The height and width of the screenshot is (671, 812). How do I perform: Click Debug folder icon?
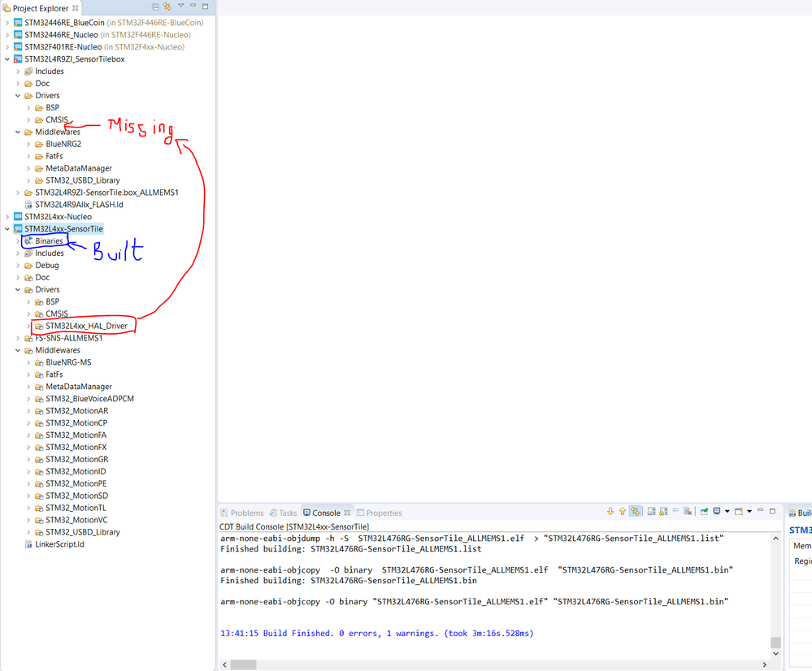pyautogui.click(x=28, y=266)
